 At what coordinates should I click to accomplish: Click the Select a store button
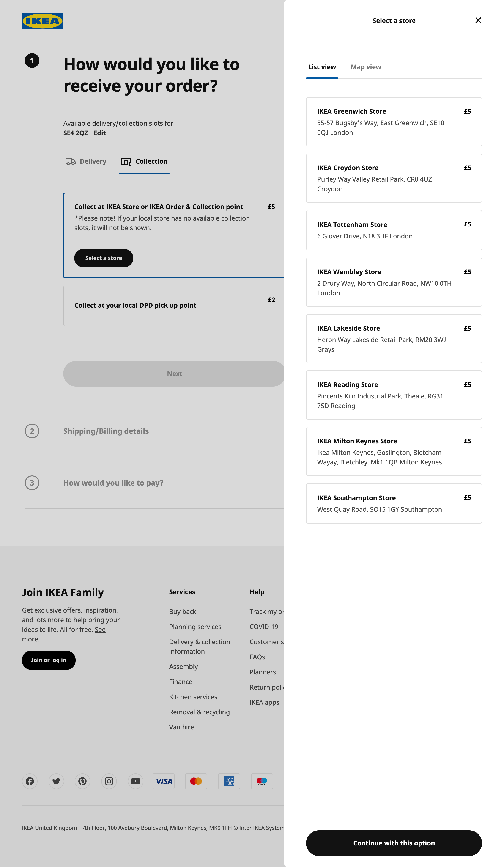pos(104,258)
